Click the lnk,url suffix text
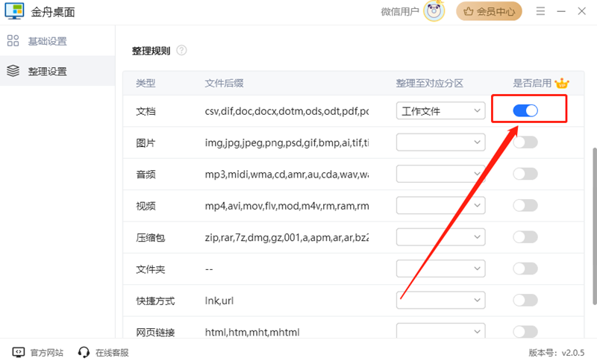This screenshot has width=597, height=364. coord(219,301)
